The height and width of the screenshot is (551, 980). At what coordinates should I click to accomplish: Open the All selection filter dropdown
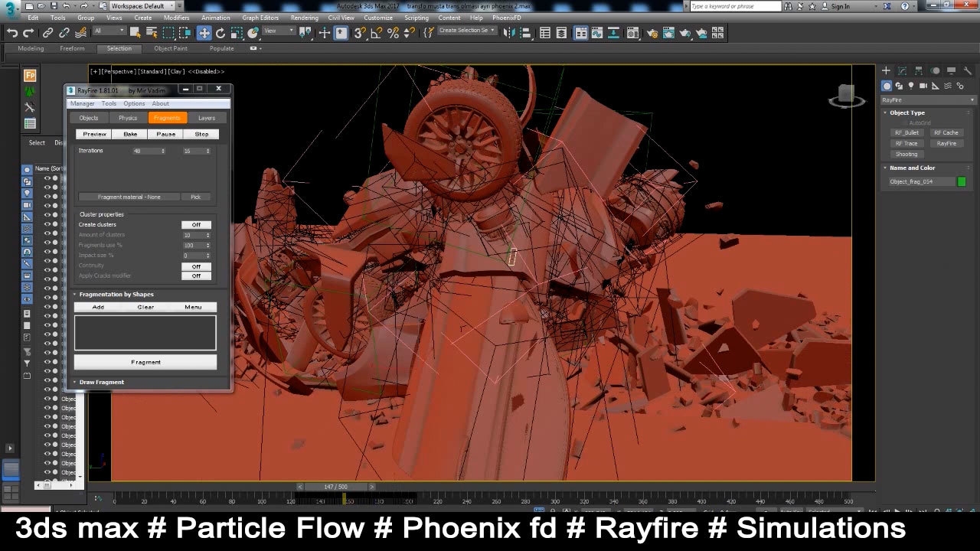pyautogui.click(x=109, y=31)
